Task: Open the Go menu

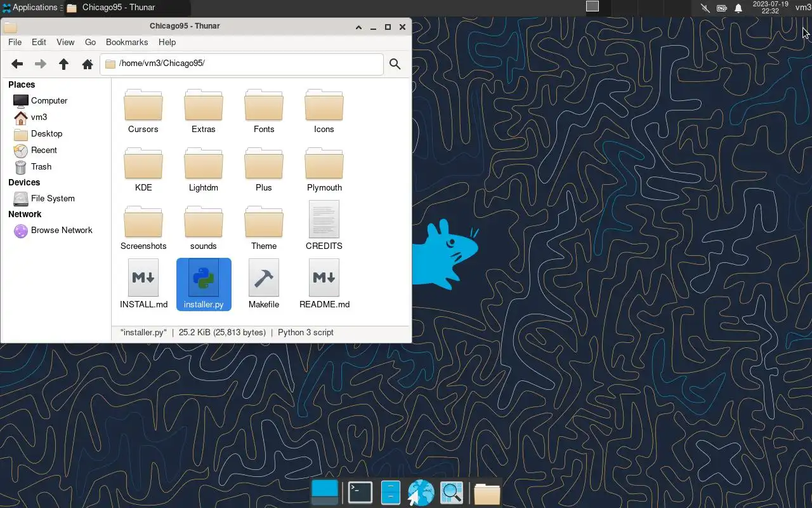Action: 90,42
